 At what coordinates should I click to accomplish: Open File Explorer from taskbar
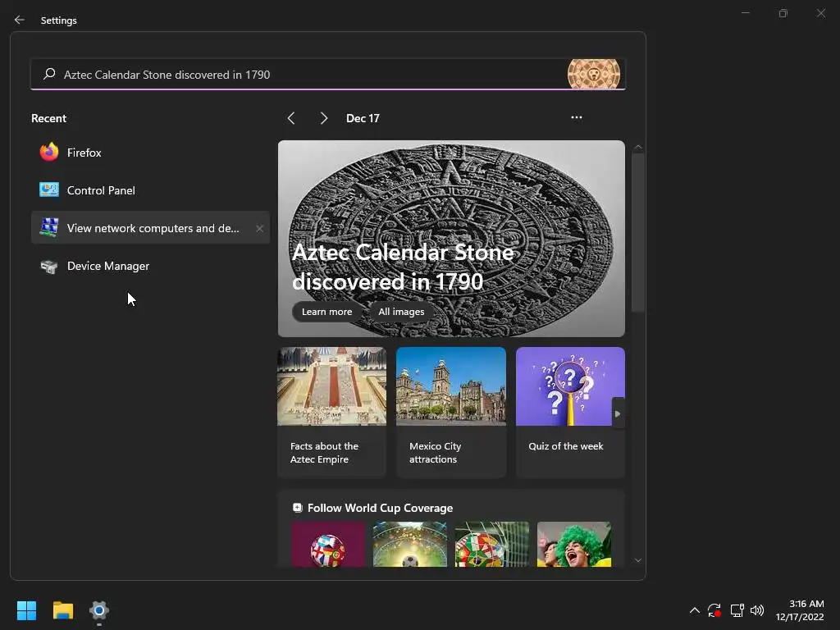click(62, 610)
